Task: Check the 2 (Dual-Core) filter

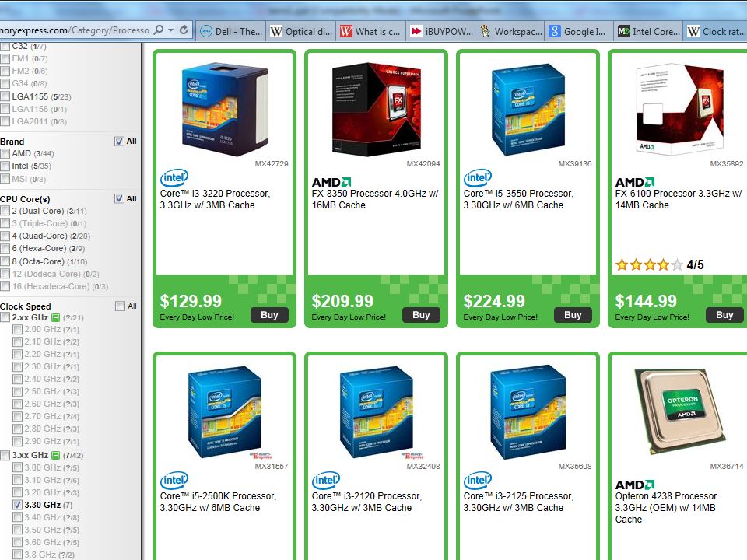Action: [5, 211]
